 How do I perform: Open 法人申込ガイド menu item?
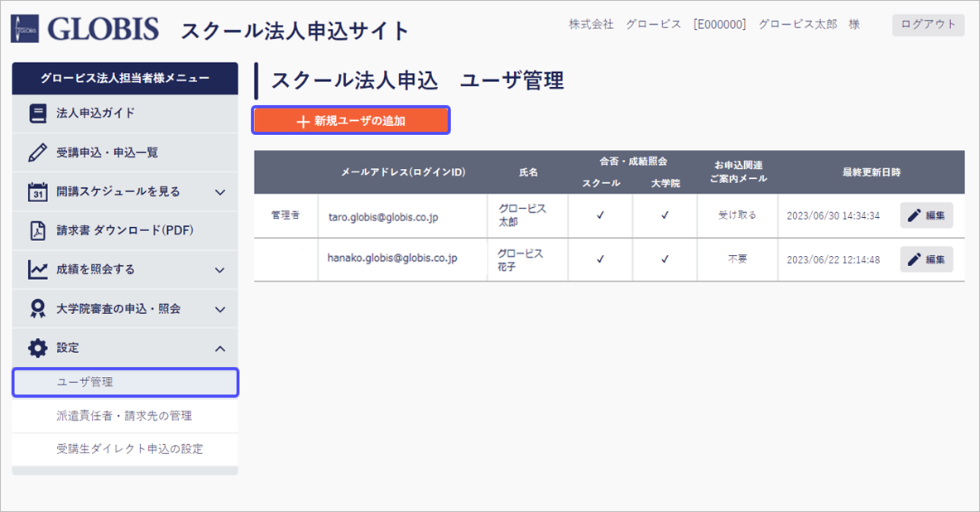point(125,114)
